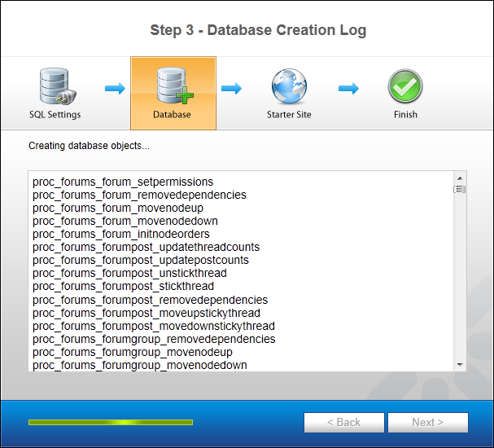Click log line proc_forums_forumgroup_movenodedown
This screenshot has width=494, height=448.
pyautogui.click(x=139, y=365)
